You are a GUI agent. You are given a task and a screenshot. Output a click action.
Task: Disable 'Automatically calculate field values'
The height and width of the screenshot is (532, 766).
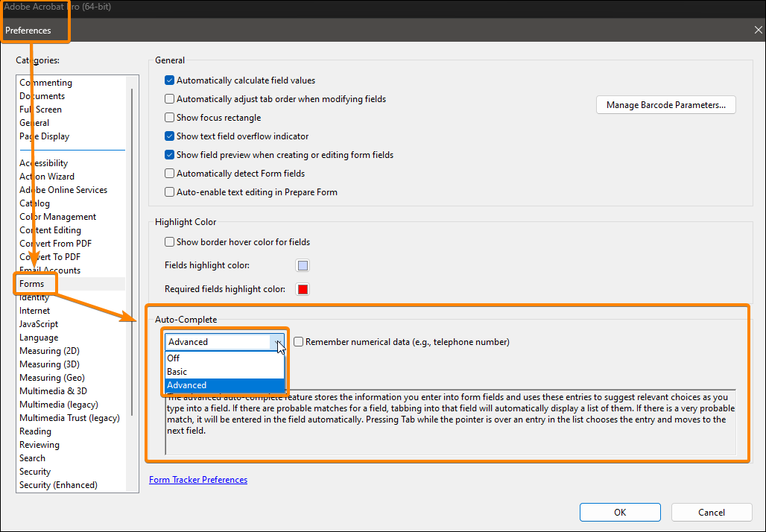click(x=169, y=80)
